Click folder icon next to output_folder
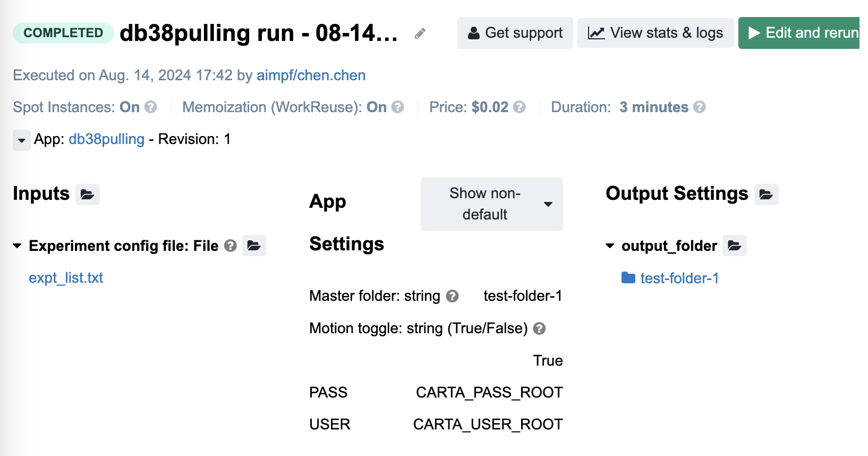Viewport: 868px width, 456px height. 735,246
